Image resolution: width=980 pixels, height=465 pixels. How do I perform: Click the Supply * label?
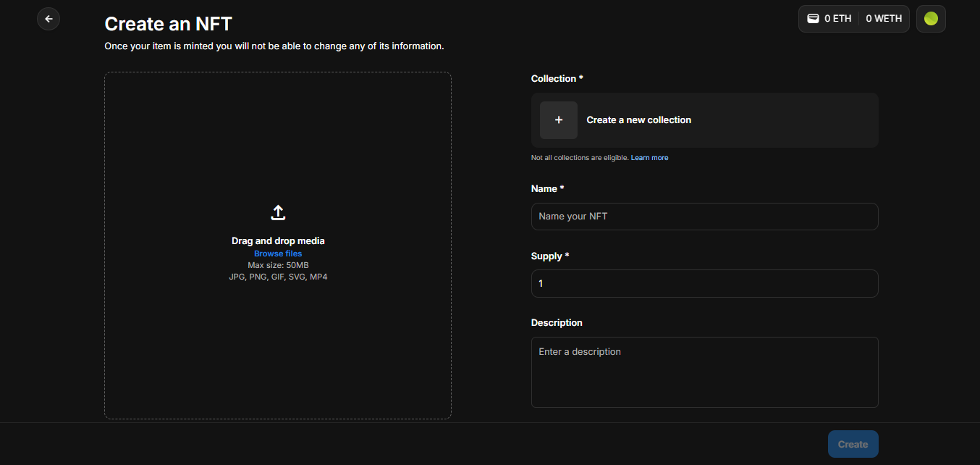(550, 256)
